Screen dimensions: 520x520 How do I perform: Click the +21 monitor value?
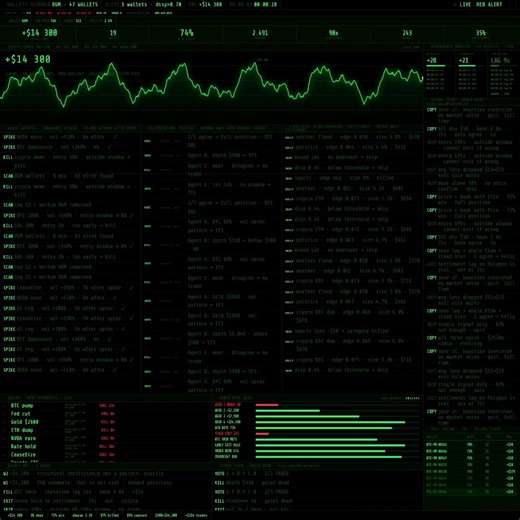pos(464,61)
